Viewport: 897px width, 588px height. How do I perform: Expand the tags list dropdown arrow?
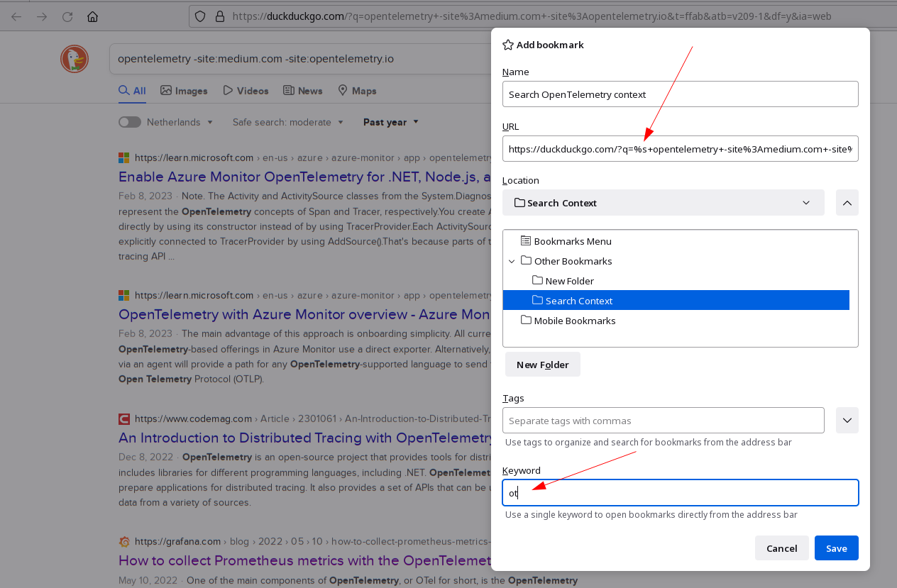coord(847,421)
